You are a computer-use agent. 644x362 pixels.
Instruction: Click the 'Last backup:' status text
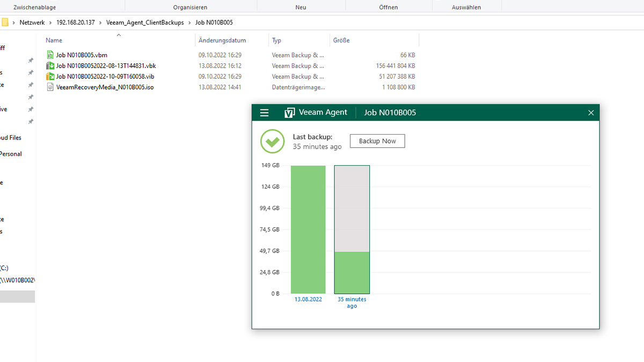click(312, 137)
